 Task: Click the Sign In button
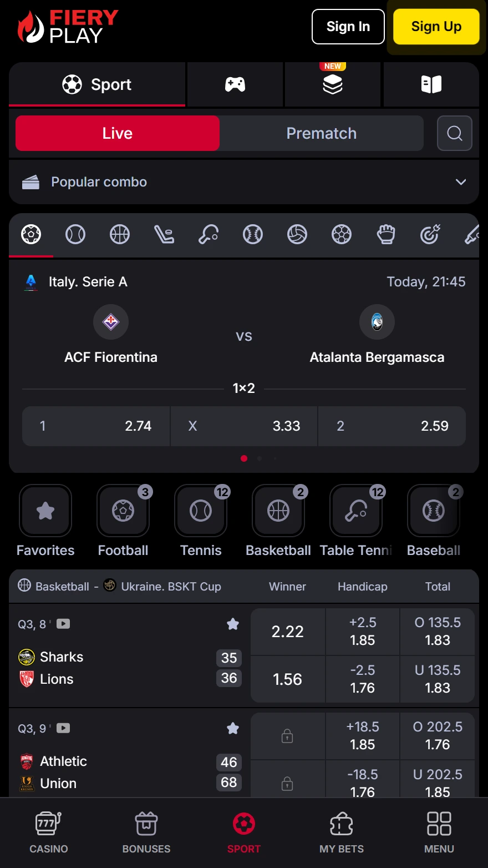pyautogui.click(x=348, y=27)
